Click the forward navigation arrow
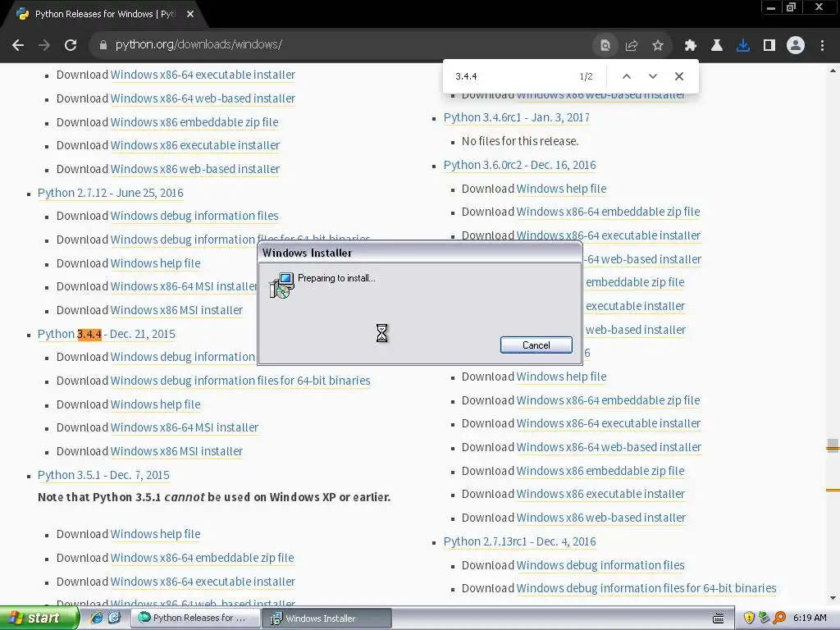This screenshot has width=840, height=630. click(x=44, y=45)
